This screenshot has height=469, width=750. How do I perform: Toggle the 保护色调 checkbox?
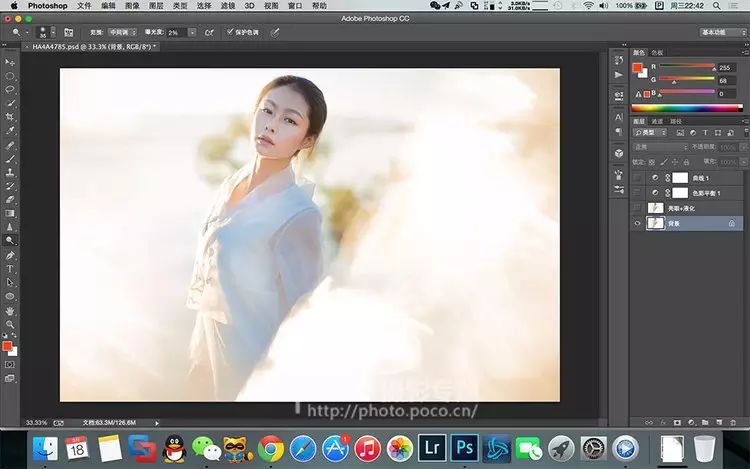click(x=230, y=32)
